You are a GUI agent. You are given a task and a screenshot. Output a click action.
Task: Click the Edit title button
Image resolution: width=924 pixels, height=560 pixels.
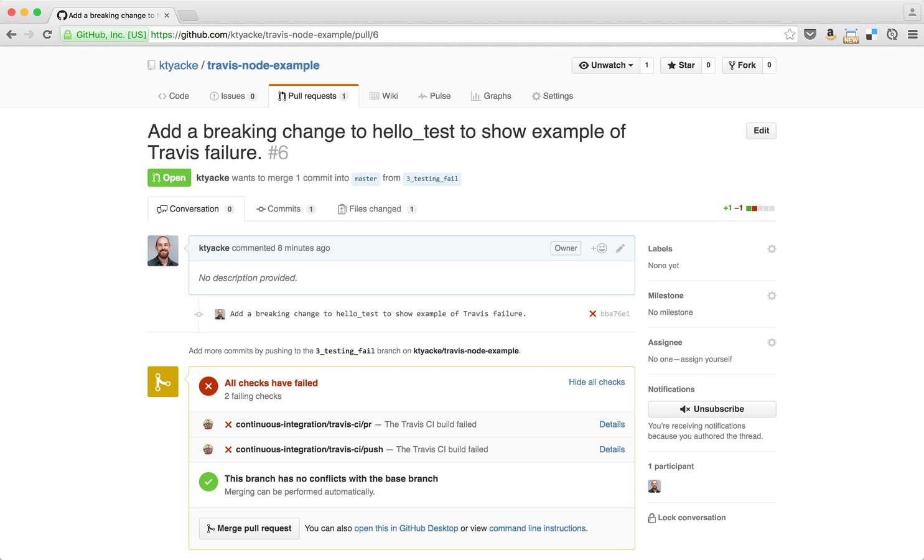pyautogui.click(x=761, y=131)
